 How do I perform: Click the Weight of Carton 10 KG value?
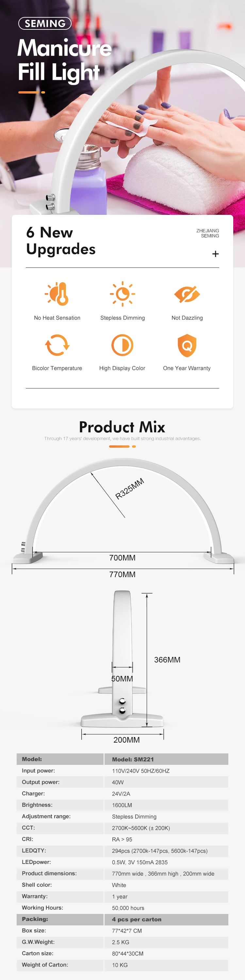(x=120, y=965)
